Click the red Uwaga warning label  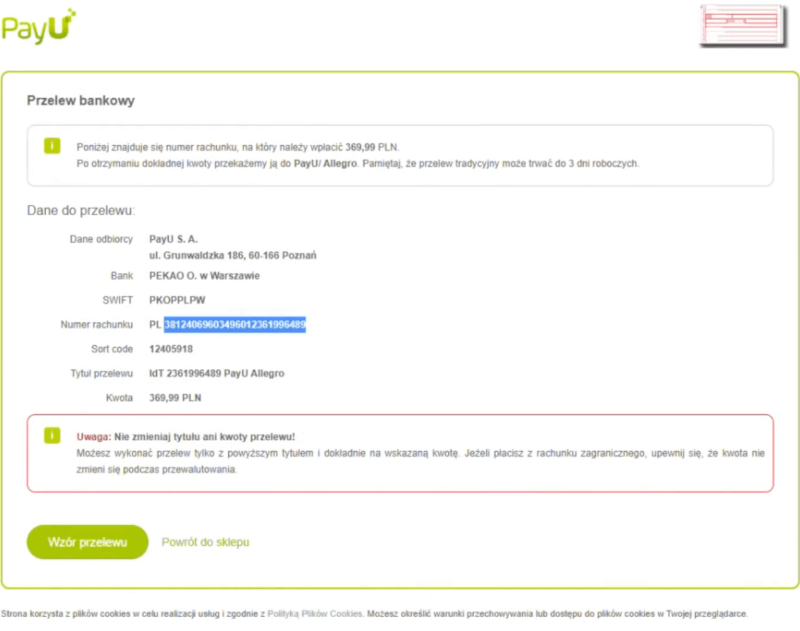[x=93, y=437]
